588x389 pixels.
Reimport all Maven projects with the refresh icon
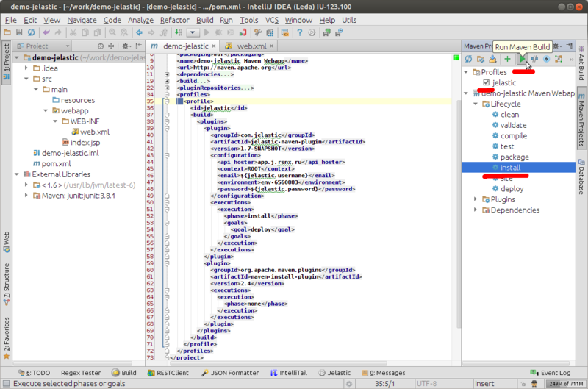[468, 59]
